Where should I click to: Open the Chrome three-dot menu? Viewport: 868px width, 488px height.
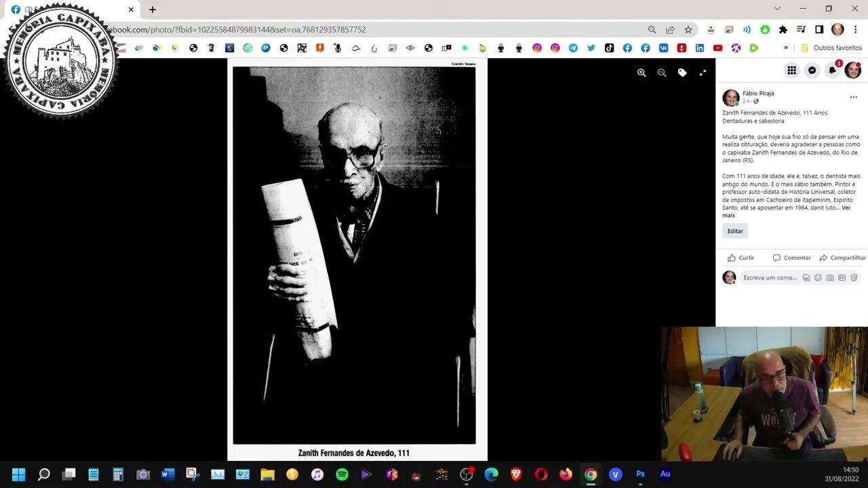pyautogui.click(x=856, y=30)
